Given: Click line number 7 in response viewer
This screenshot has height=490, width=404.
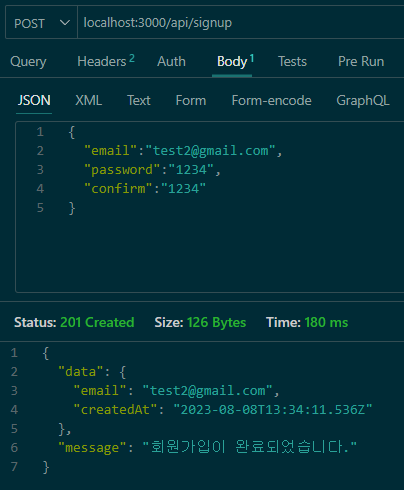Looking at the screenshot, I should [14, 466].
